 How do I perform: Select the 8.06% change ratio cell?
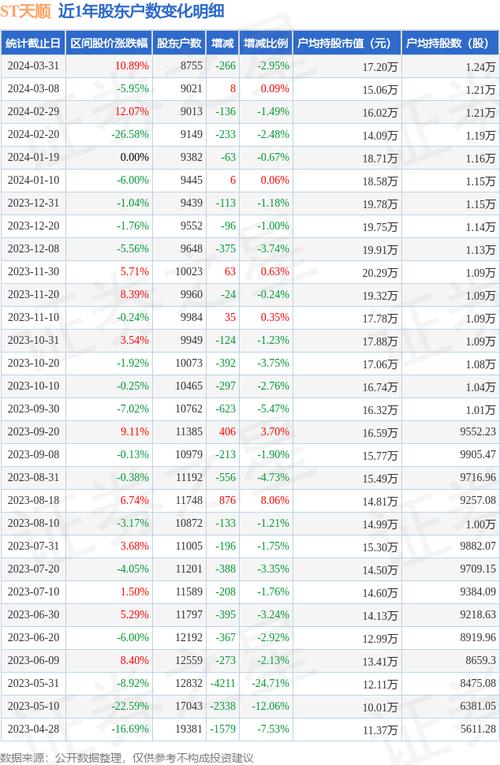tap(275, 500)
